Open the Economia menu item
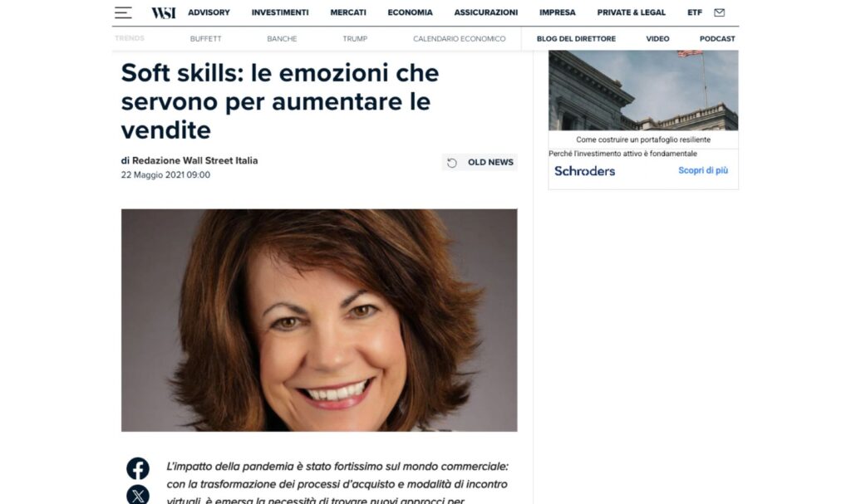Screen dimensions: 851x504 [410, 12]
